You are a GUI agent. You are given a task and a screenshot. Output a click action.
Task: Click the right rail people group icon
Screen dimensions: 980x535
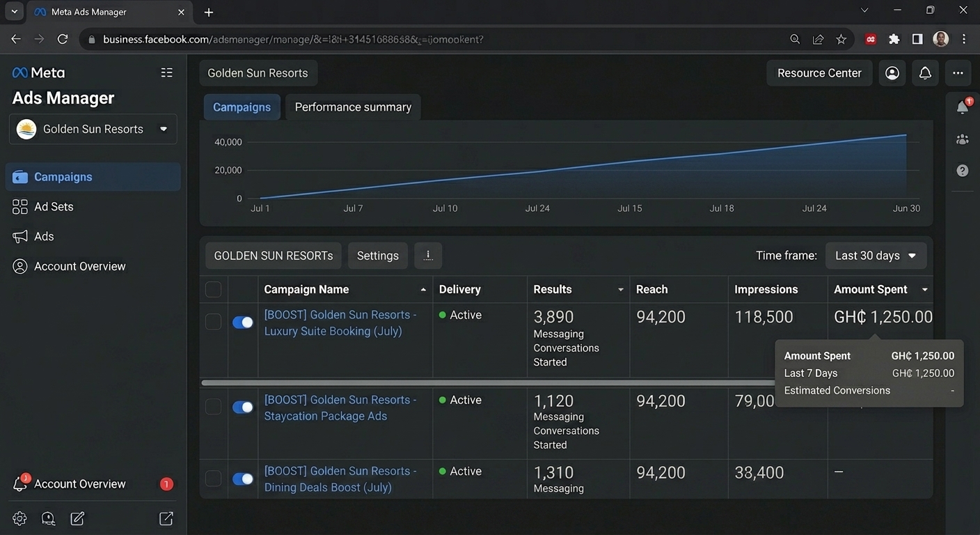(x=963, y=139)
